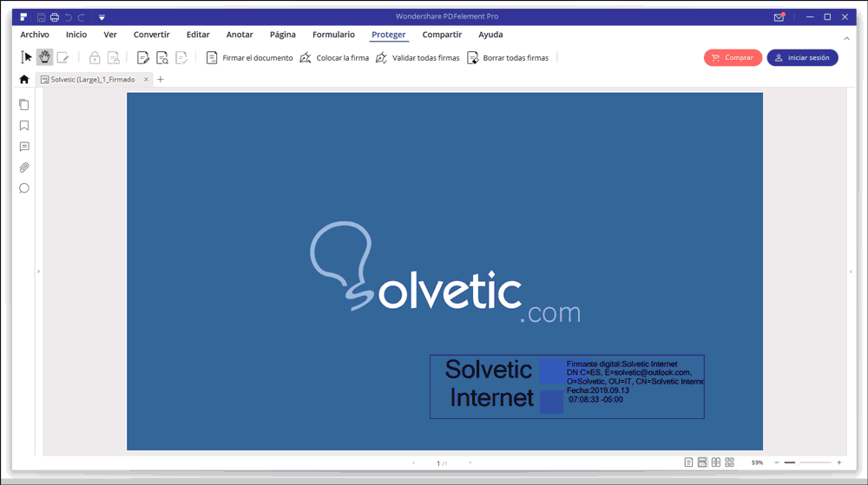Image resolution: width=868 pixels, height=485 pixels.
Task: Open the bookmarks panel
Action: tap(23, 126)
